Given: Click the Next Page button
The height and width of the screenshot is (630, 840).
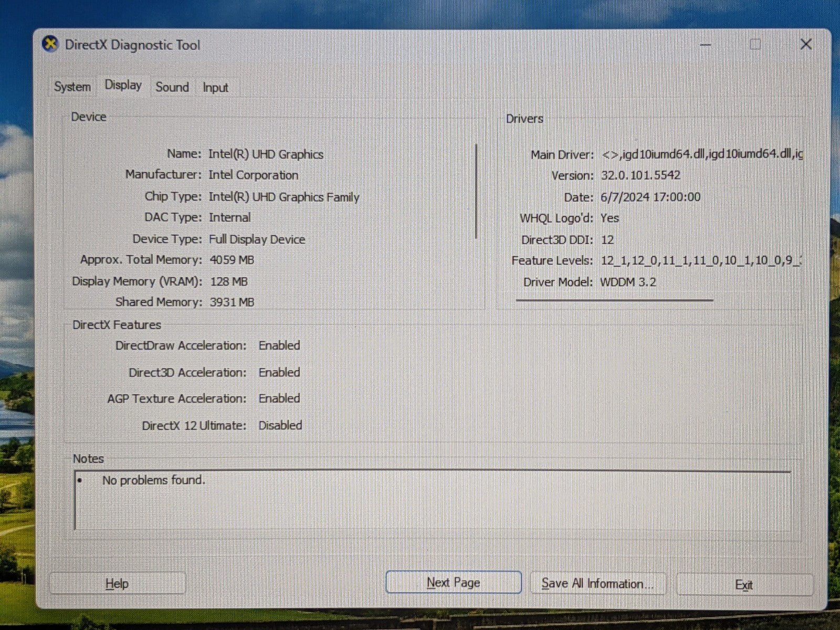Looking at the screenshot, I should click(453, 583).
